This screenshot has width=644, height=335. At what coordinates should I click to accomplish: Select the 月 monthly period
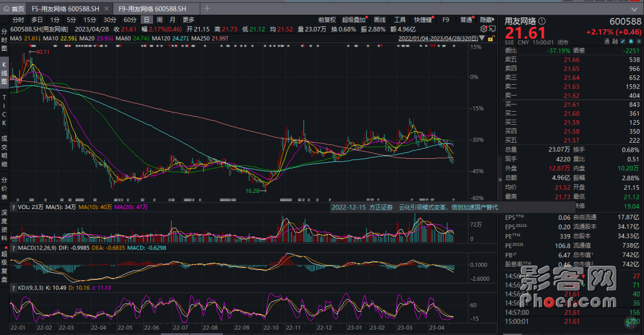[172, 20]
